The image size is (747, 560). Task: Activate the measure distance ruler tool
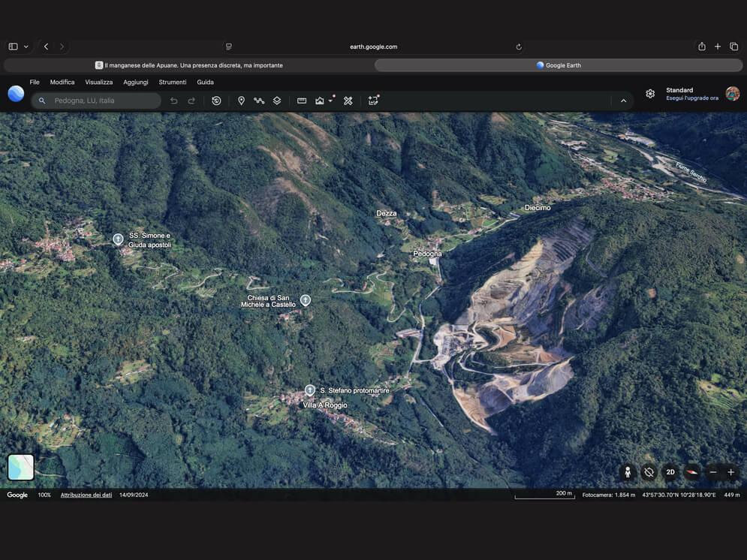point(302,101)
